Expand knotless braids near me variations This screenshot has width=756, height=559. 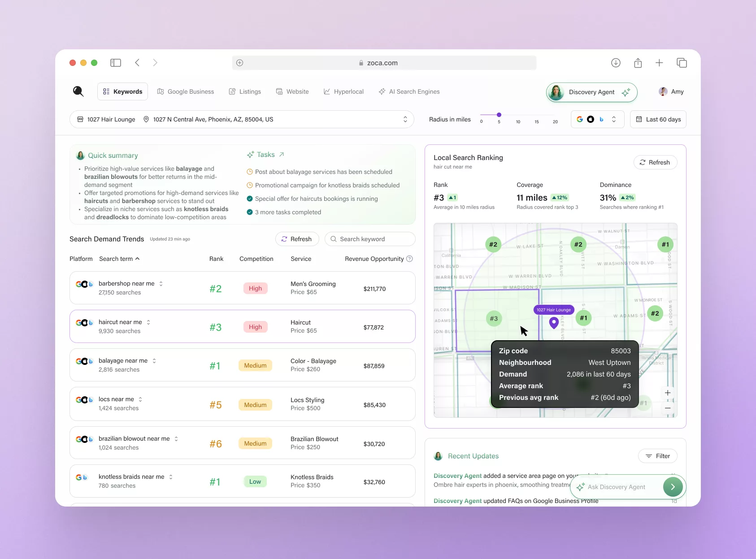[171, 477]
